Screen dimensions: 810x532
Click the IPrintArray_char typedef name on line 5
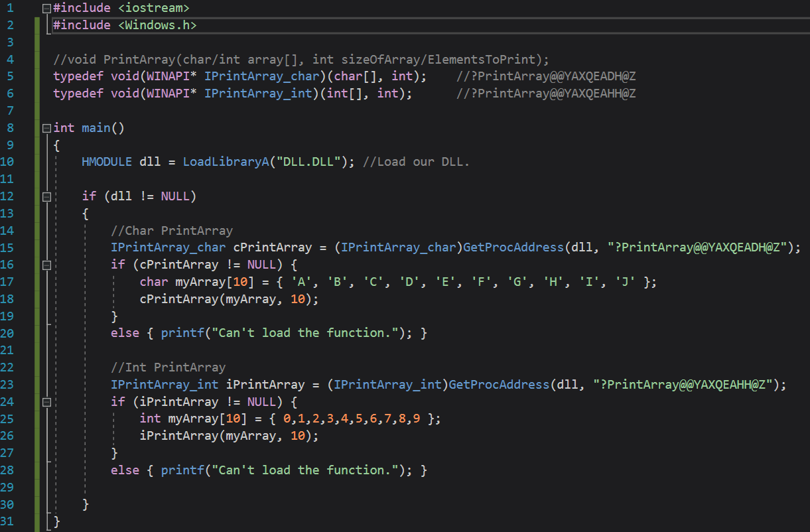point(258,76)
